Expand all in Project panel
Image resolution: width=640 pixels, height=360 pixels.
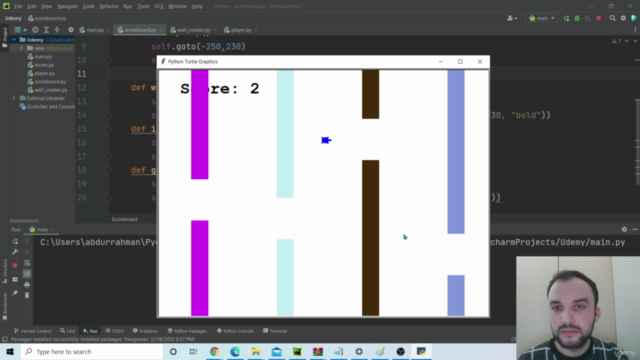click(46, 30)
